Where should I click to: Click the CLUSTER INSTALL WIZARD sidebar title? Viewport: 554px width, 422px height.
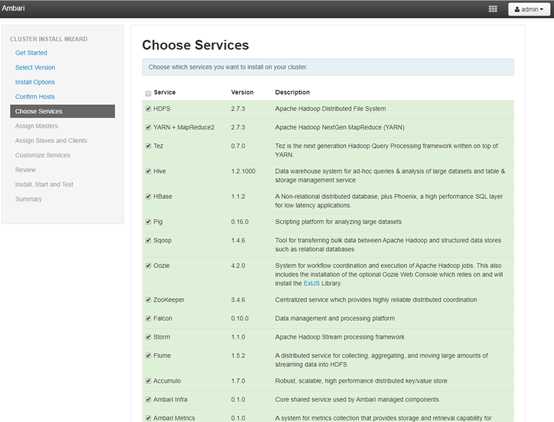tap(49, 39)
